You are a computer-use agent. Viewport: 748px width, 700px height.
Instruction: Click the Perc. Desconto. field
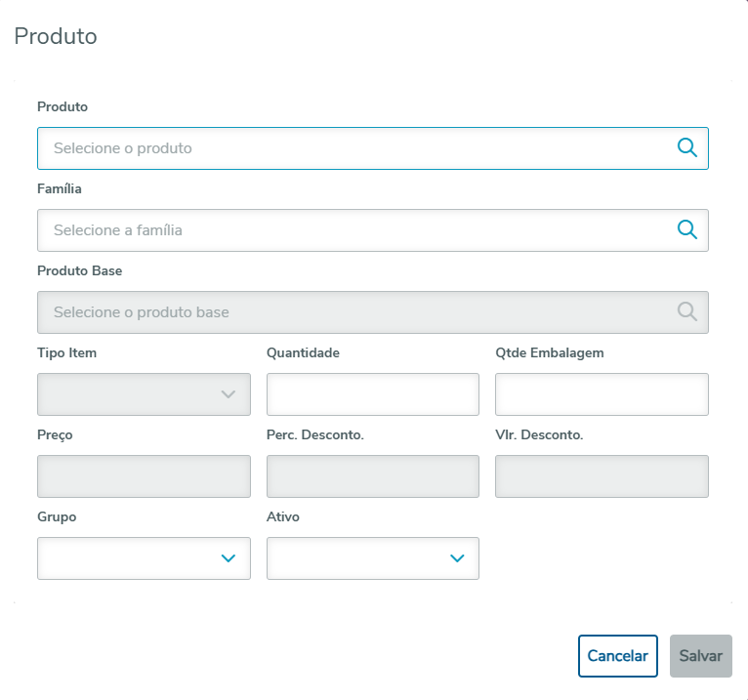(372, 476)
